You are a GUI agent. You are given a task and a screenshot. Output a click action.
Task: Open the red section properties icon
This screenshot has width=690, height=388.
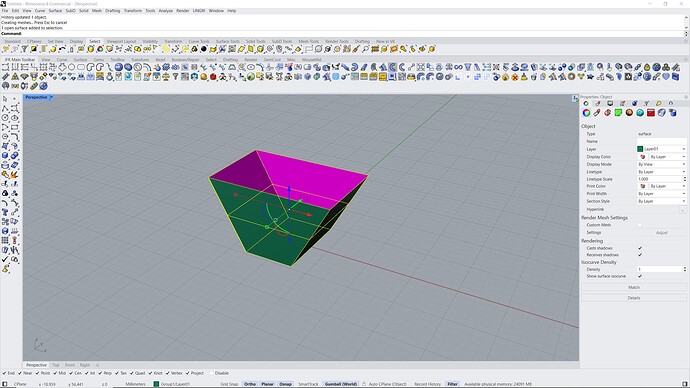651,113
